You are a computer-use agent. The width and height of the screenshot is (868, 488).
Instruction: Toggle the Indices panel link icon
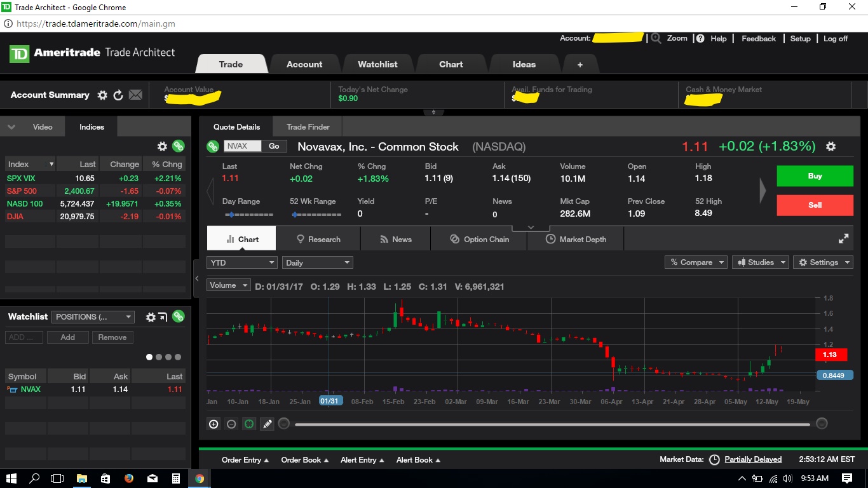(x=179, y=146)
